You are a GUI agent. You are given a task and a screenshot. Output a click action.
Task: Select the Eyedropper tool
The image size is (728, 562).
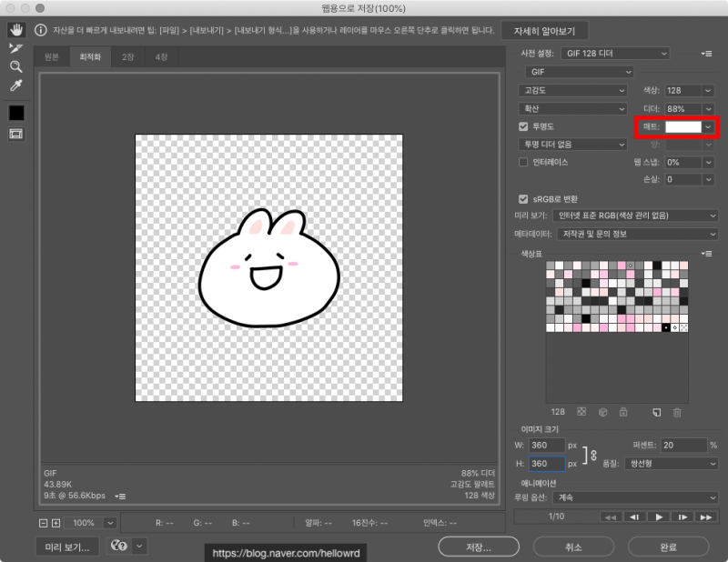(15, 85)
